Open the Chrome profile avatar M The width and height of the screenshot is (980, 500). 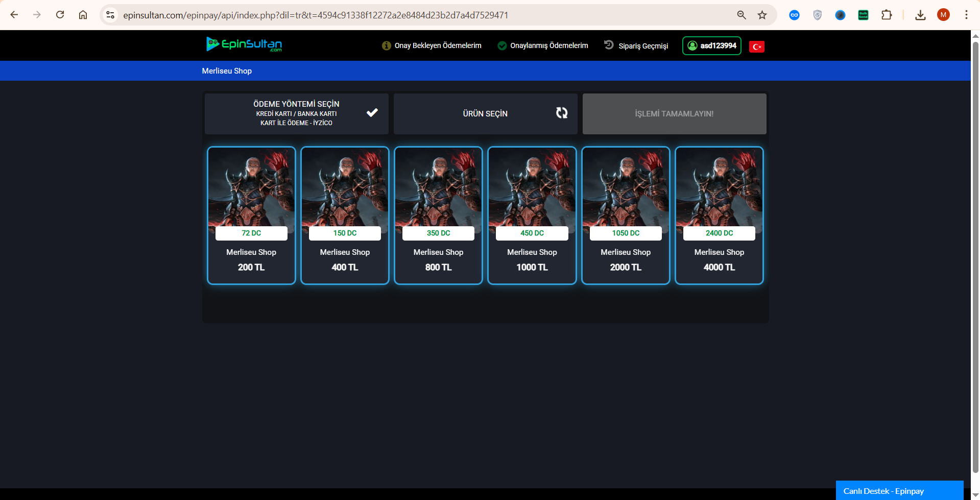943,15
